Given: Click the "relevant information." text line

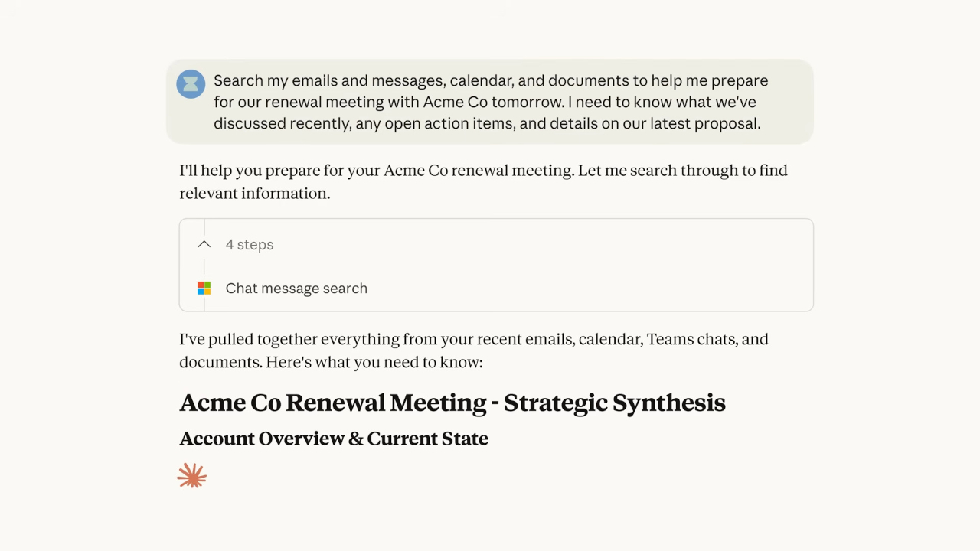Looking at the screenshot, I should pos(254,194).
